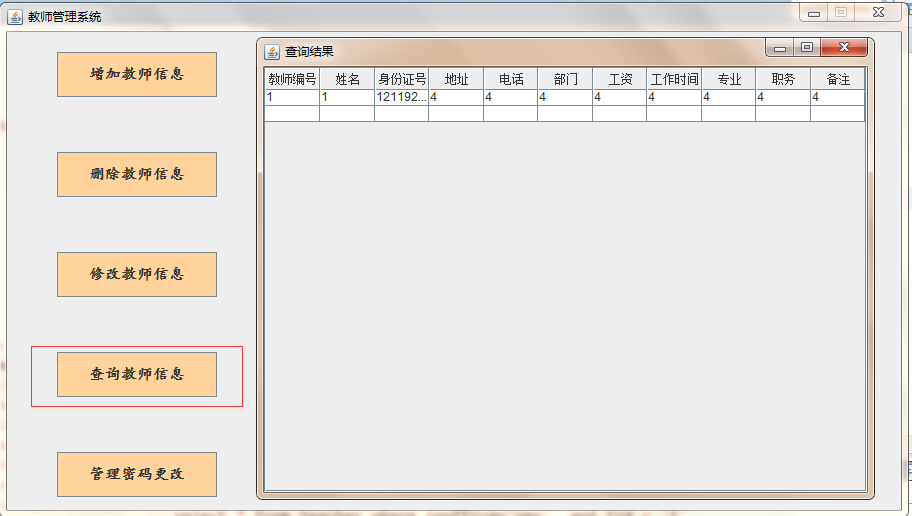The height and width of the screenshot is (516, 912).
Task: Select first-row cell under 教师编号
Action: tap(292, 97)
